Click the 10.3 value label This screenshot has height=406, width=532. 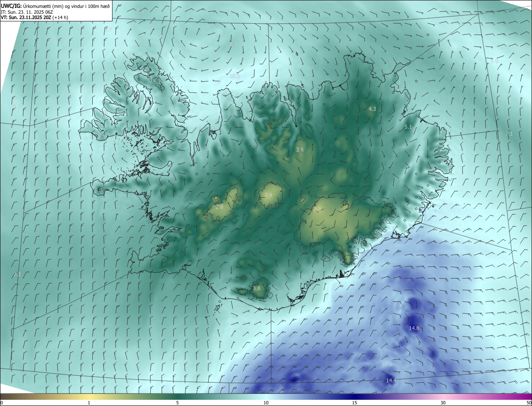click(x=234, y=76)
